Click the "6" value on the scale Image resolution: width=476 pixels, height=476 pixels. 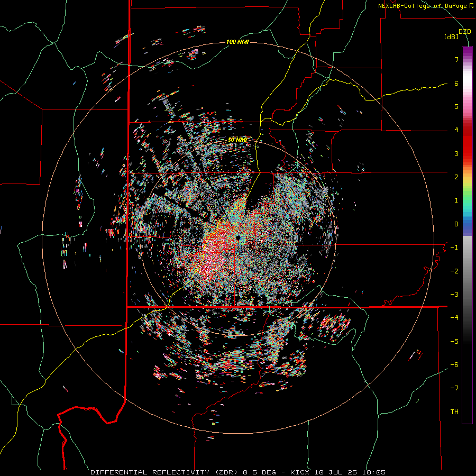[456, 83]
